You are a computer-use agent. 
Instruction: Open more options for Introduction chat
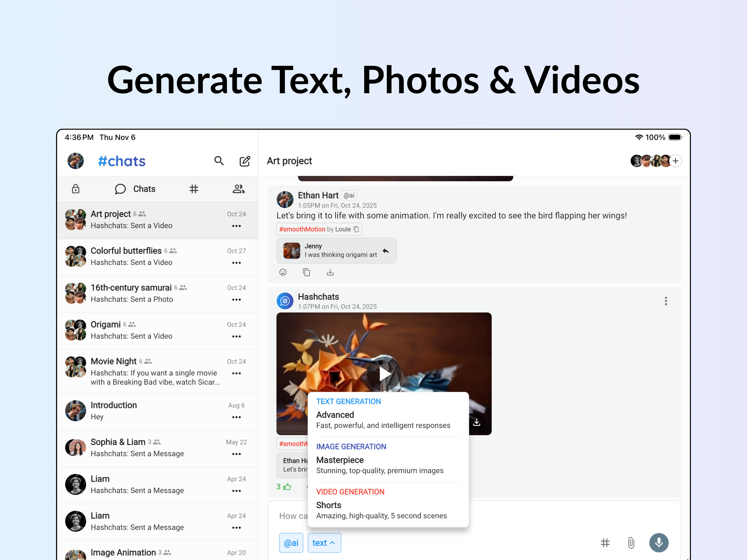pyautogui.click(x=237, y=417)
